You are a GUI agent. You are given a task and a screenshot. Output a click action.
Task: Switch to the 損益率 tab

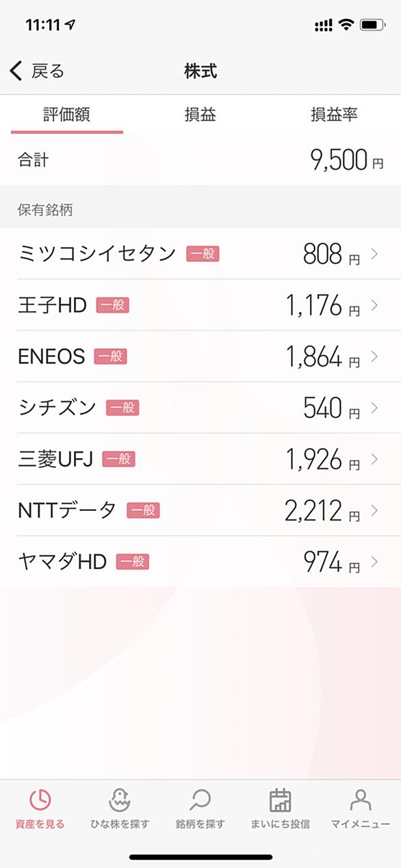(x=334, y=115)
